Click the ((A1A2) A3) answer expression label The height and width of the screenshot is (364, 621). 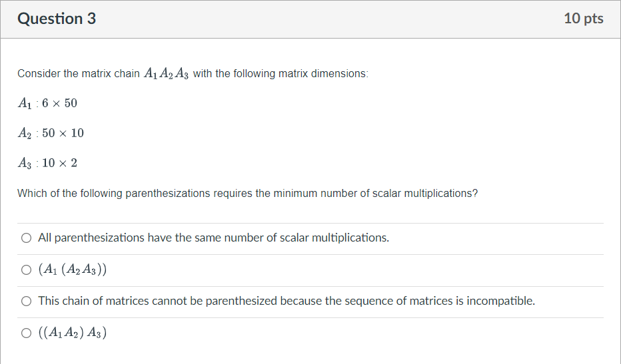[73, 333]
